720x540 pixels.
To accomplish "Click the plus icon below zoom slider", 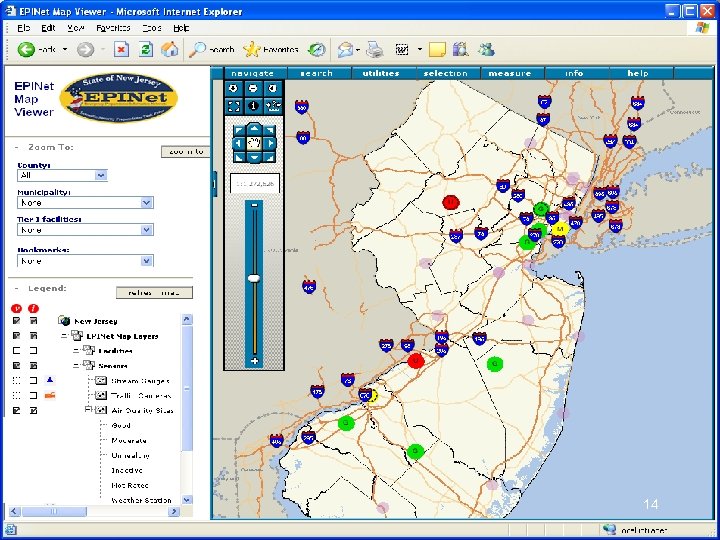I will click(x=254, y=360).
